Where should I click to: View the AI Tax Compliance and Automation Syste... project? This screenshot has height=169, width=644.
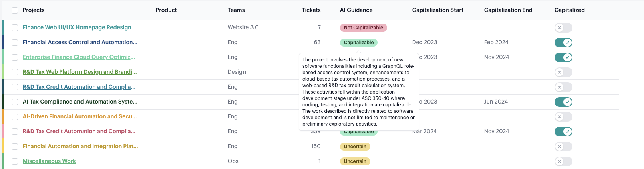click(80, 102)
